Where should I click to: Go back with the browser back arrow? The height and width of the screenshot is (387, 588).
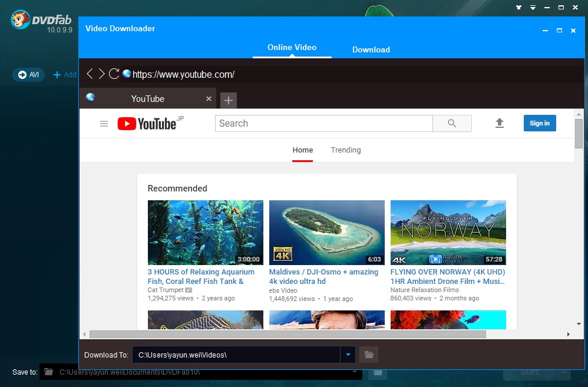point(90,74)
